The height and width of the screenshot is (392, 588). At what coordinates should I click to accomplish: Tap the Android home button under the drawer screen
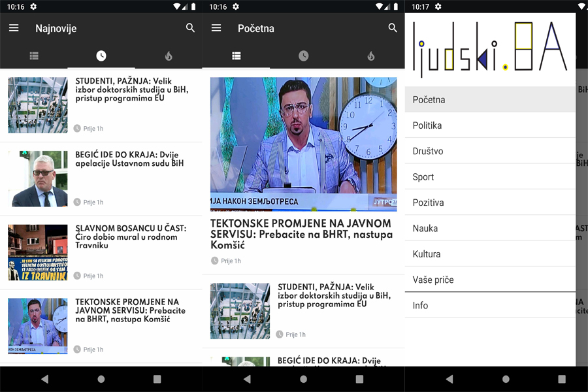(x=506, y=379)
